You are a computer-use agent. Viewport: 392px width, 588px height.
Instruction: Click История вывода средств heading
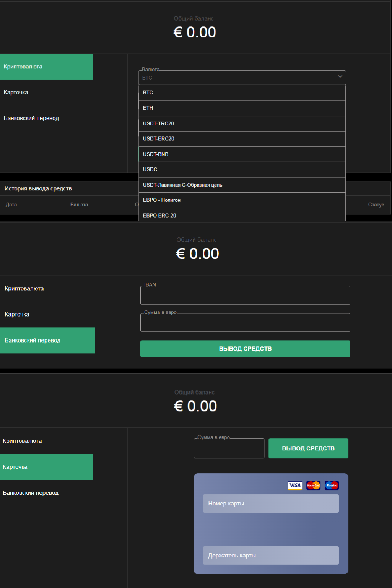point(38,188)
